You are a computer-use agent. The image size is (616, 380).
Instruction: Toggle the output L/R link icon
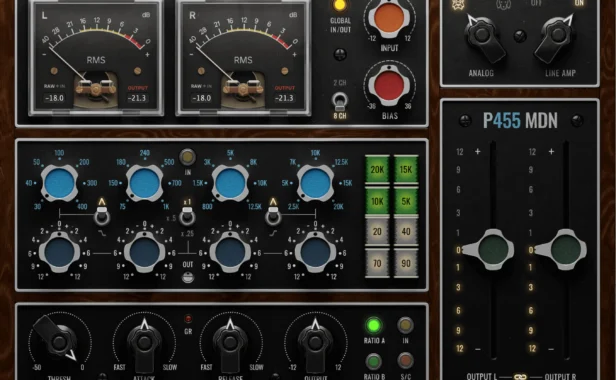[x=521, y=376]
